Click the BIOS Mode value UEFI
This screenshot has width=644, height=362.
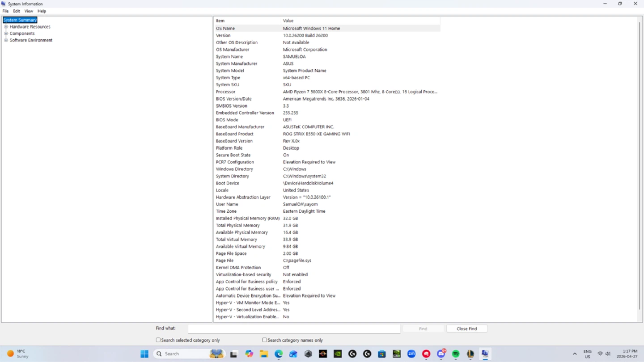pyautogui.click(x=287, y=120)
